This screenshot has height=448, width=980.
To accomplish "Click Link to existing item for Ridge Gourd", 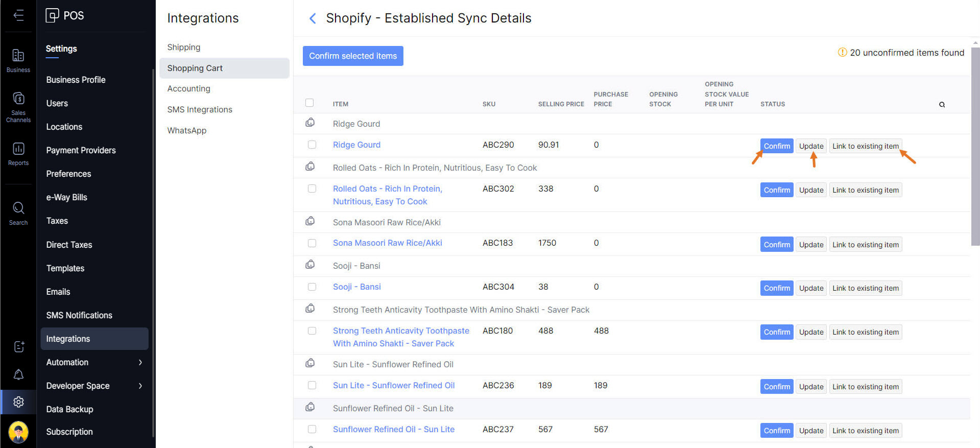I will point(865,146).
